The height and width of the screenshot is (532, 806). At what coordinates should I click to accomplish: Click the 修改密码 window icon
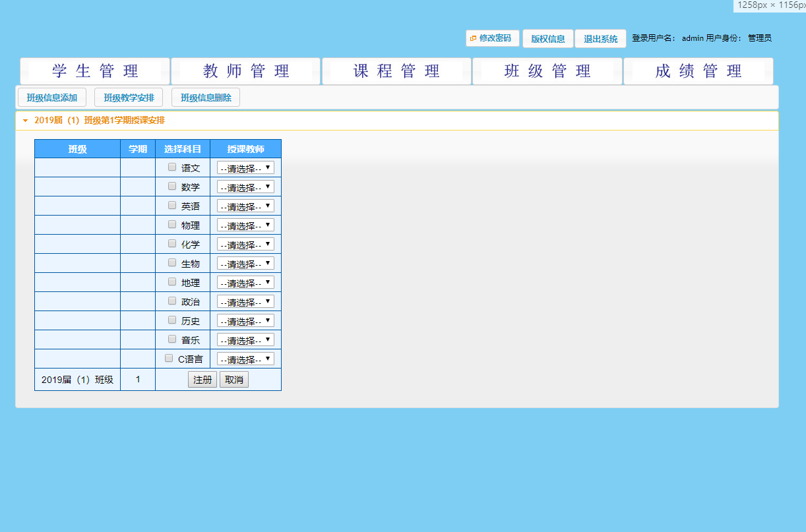click(x=473, y=38)
